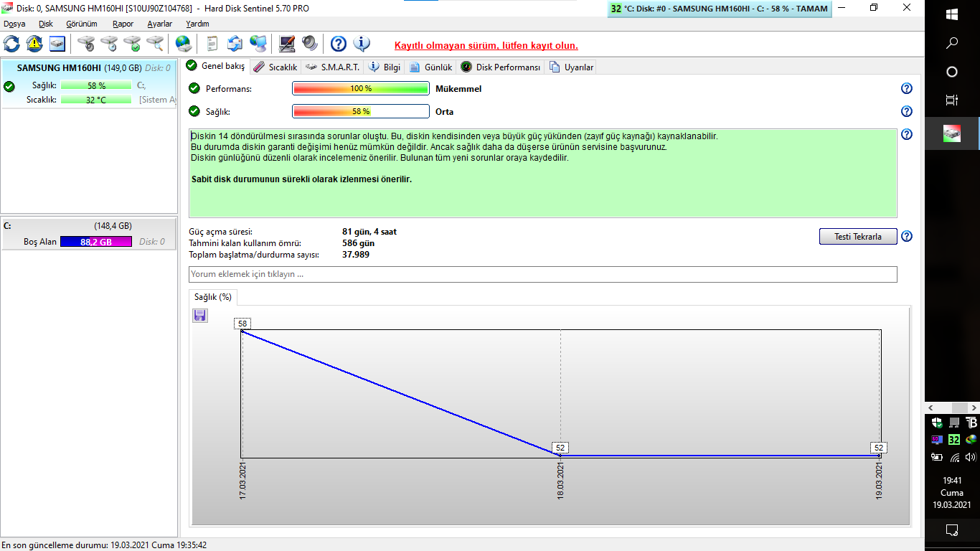Click the Testi Tekrarla button
This screenshot has height=551, width=980.
tap(858, 237)
